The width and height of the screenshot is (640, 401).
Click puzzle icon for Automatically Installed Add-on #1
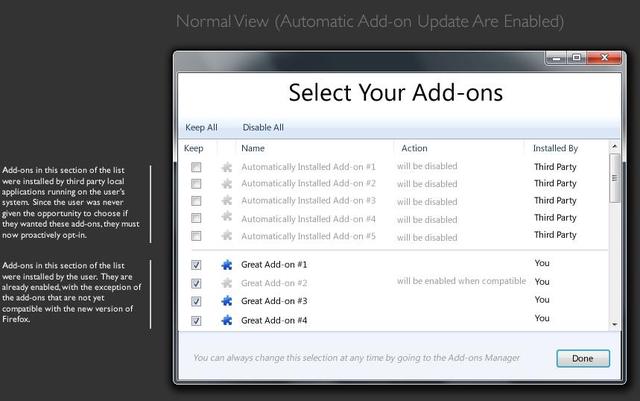(227, 167)
